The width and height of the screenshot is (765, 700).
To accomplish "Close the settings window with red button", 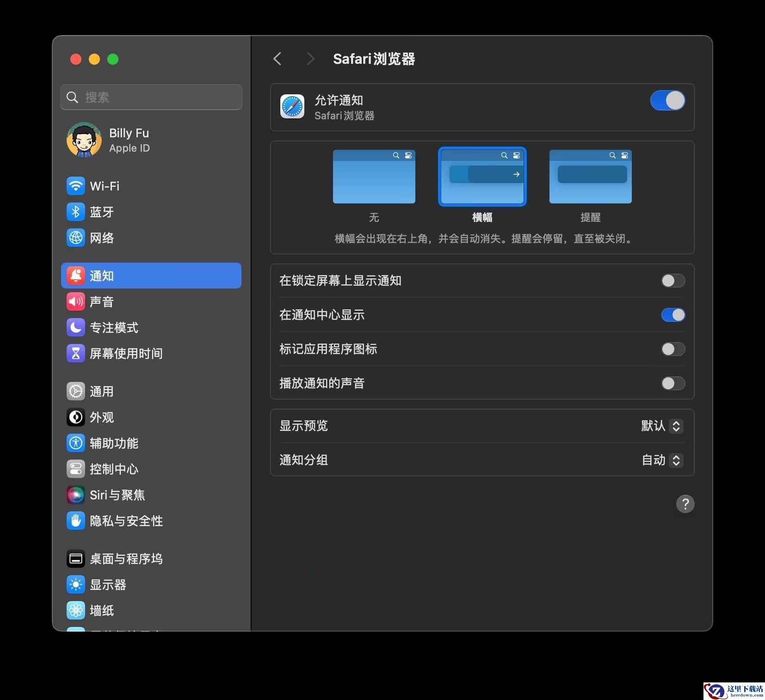I will 76,59.
